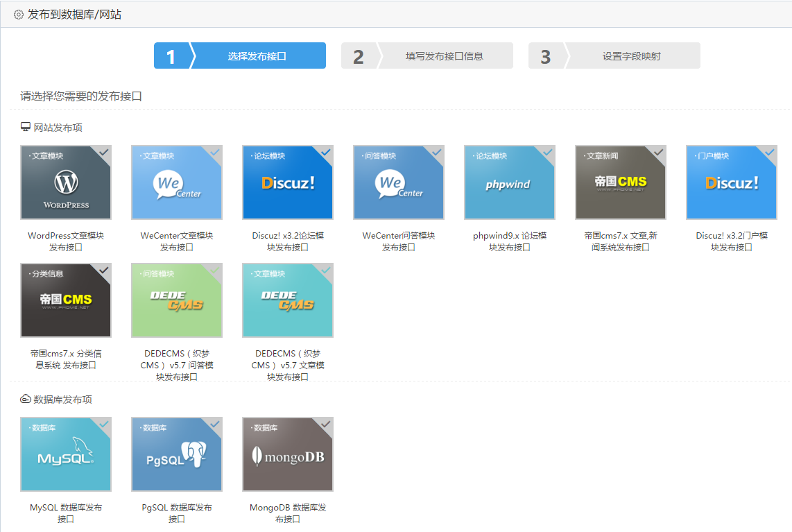Select the WeCenter 问答模块 tile
Screen dimensions: 792x532
[x=399, y=182]
